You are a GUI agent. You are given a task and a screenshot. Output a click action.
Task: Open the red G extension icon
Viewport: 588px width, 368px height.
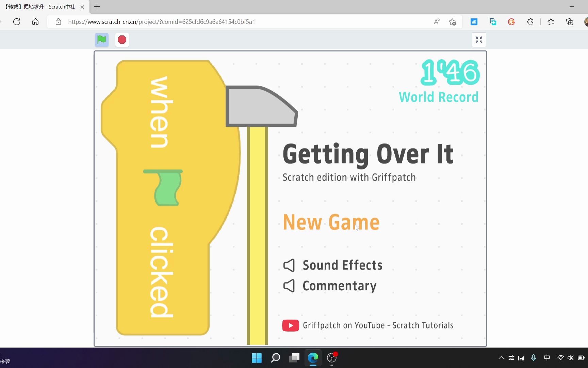click(x=511, y=22)
